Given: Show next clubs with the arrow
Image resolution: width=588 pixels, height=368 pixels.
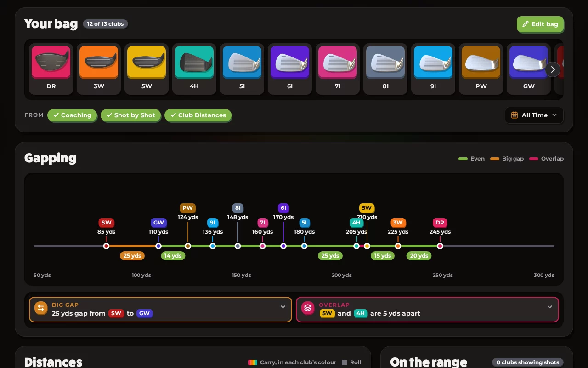Looking at the screenshot, I should click(x=553, y=69).
